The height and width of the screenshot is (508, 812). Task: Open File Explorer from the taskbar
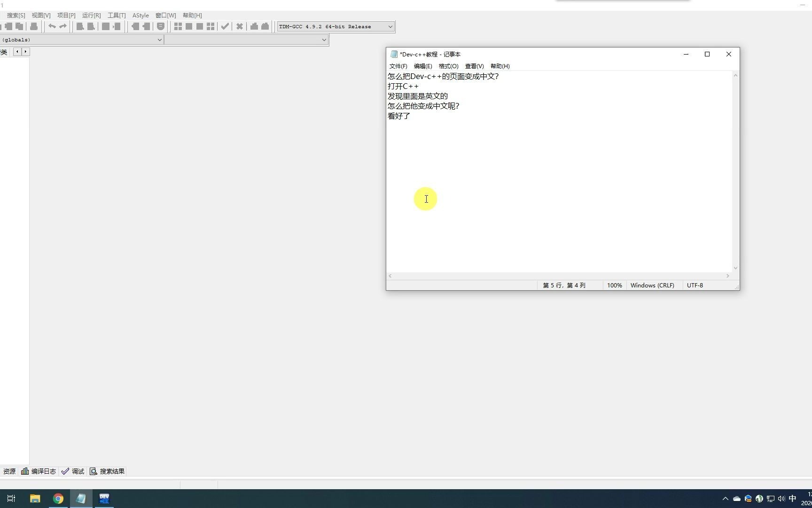(35, 499)
